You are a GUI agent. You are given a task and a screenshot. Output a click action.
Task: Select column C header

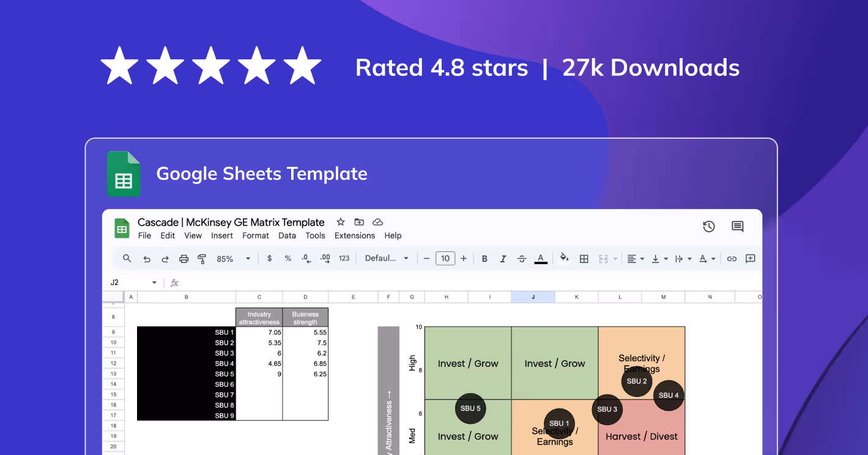click(x=259, y=297)
